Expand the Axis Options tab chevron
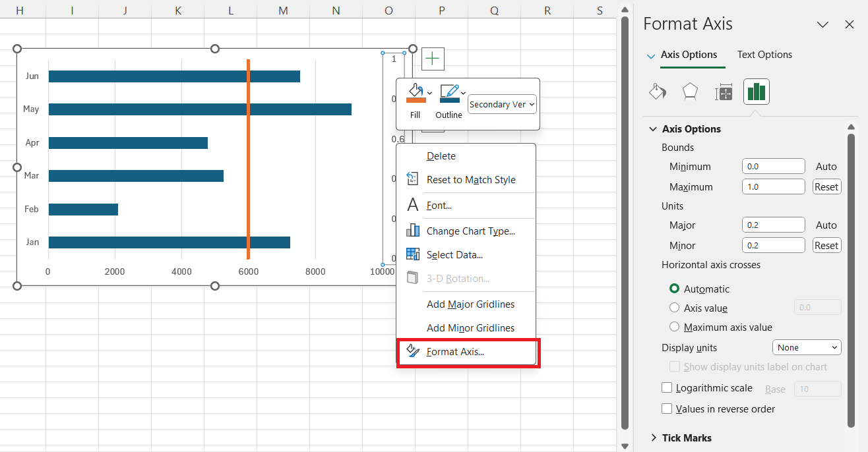 (x=652, y=55)
